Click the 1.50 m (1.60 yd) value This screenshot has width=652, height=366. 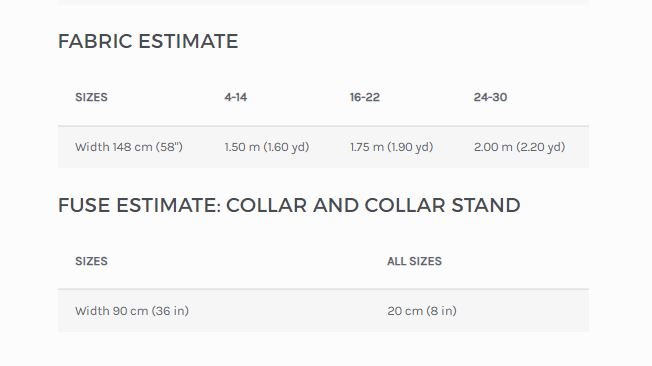coord(267,147)
